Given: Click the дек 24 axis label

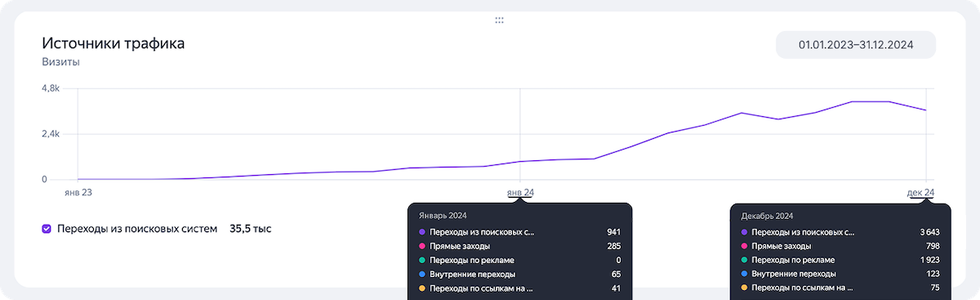Looking at the screenshot, I should click(920, 193).
